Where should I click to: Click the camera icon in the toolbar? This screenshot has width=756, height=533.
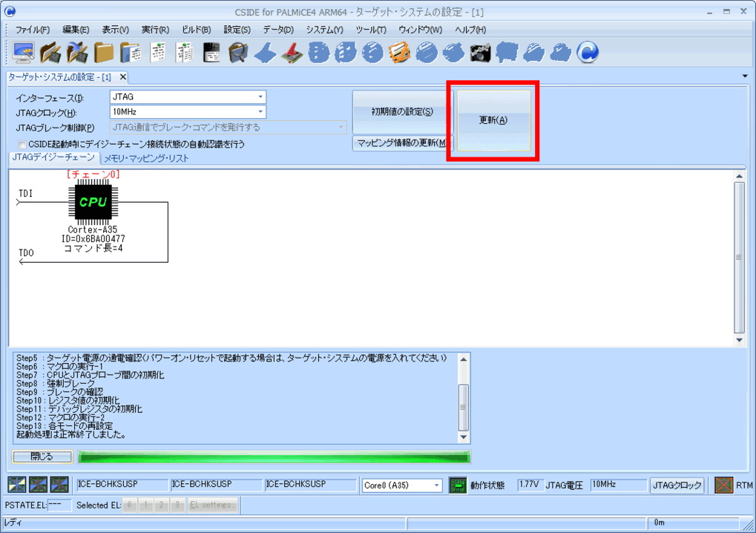click(x=481, y=52)
